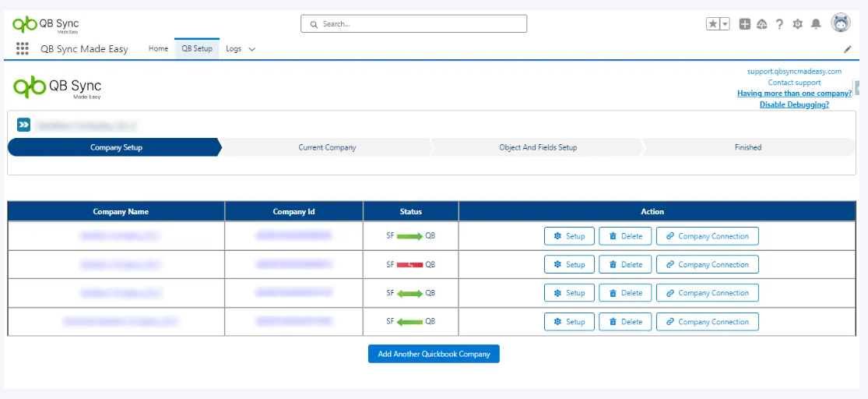Open support.qbsyncmadeeasy.com link
Image resolution: width=868 pixels, height=399 pixels.
coord(794,72)
